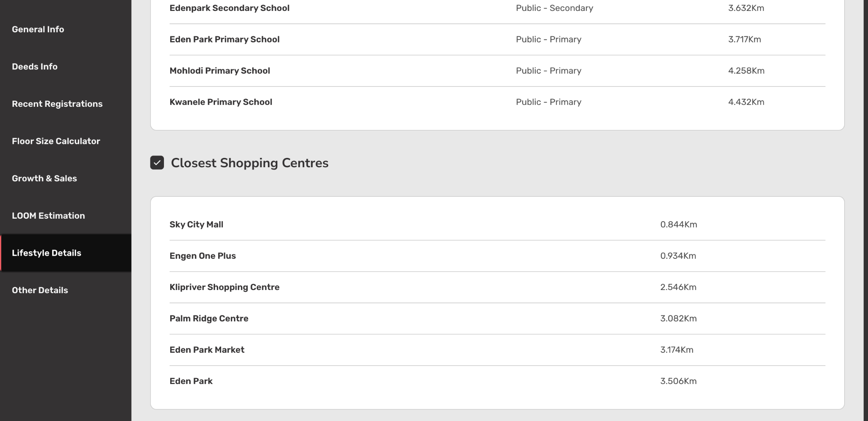This screenshot has width=868, height=421.
Task: Select Palm Ridge Centre entry
Action: pyautogui.click(x=209, y=318)
